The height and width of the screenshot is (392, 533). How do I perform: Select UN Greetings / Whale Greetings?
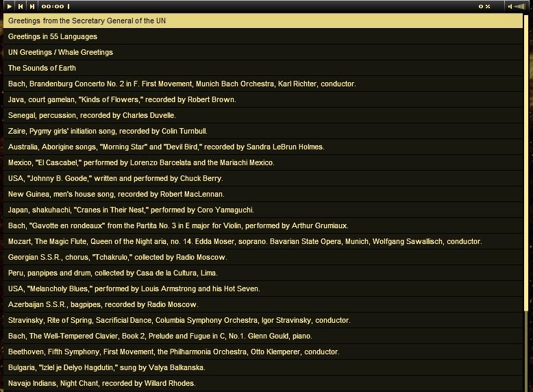click(263, 52)
